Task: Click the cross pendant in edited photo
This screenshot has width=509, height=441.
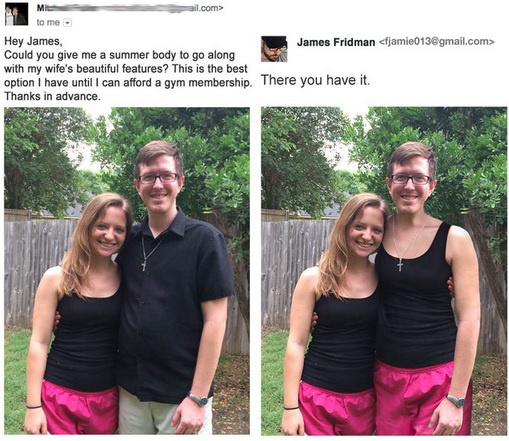Action: point(400,265)
